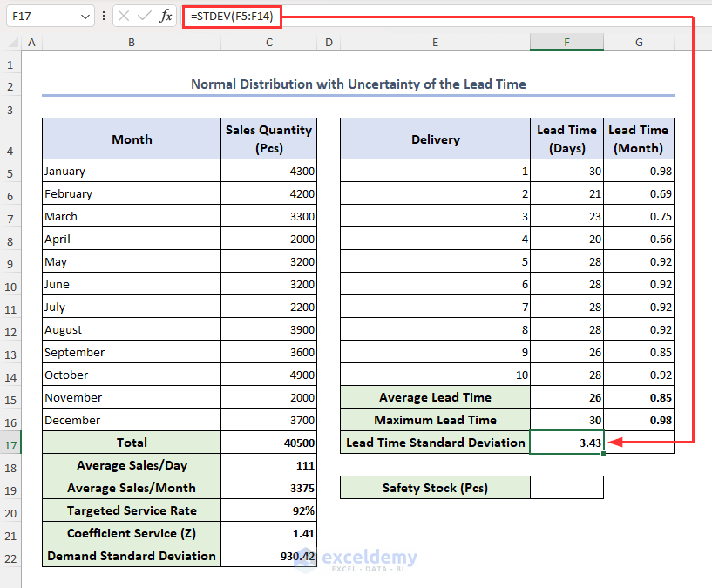Select the empty Safety Stock value cell
The height and width of the screenshot is (588, 712).
pos(566,488)
